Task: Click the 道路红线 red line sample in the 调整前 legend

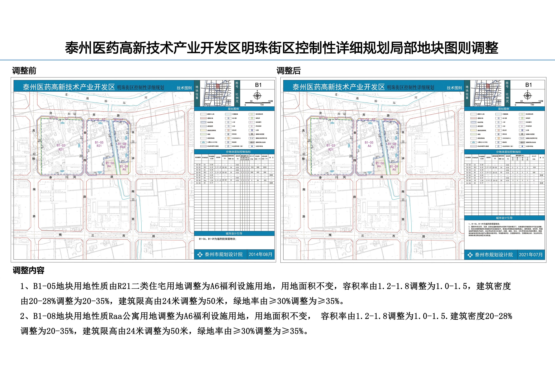Action: click(204, 118)
